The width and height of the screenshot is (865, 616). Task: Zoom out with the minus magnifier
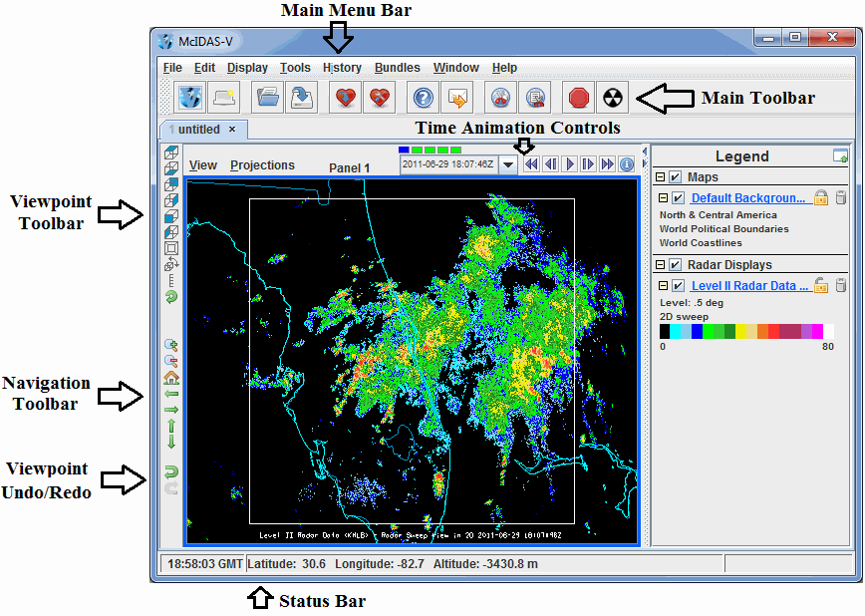(x=171, y=362)
